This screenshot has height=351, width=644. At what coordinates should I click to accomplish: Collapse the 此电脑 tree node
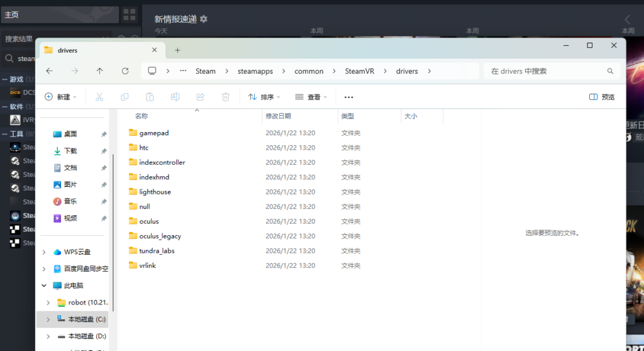pyautogui.click(x=44, y=286)
